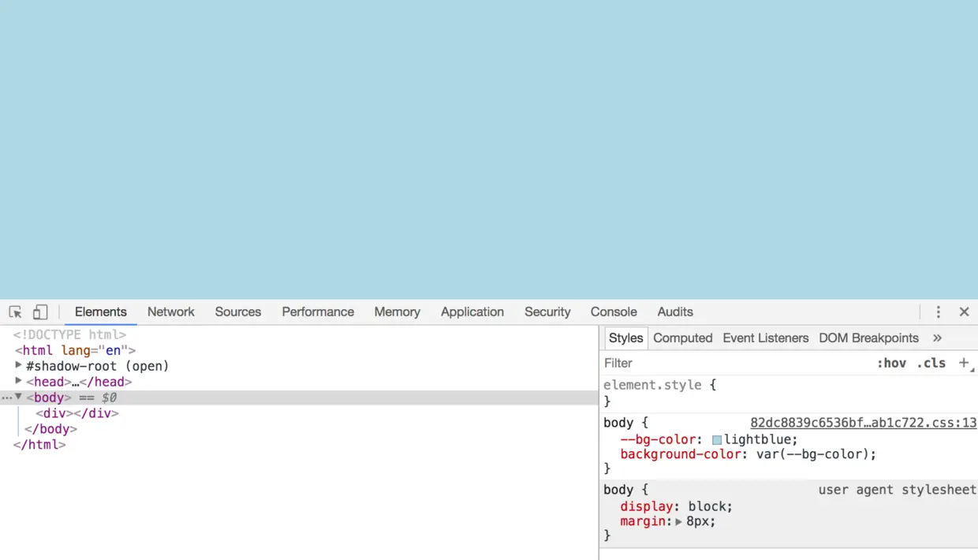Open the Security tab

coord(547,312)
